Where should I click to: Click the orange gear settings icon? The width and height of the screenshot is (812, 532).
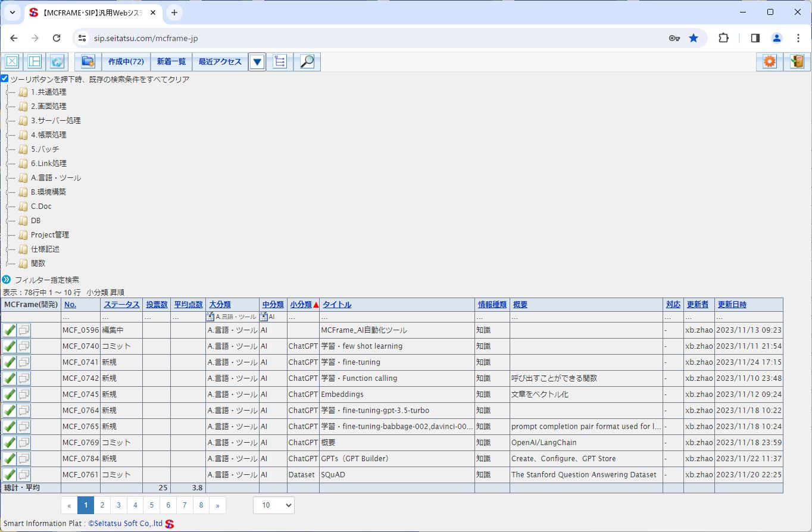click(x=770, y=61)
